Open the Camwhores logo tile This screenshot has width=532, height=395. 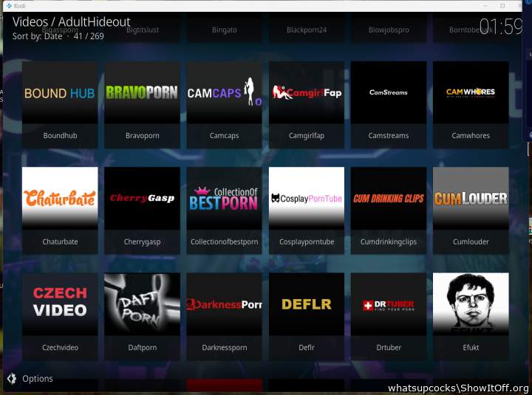(471, 92)
